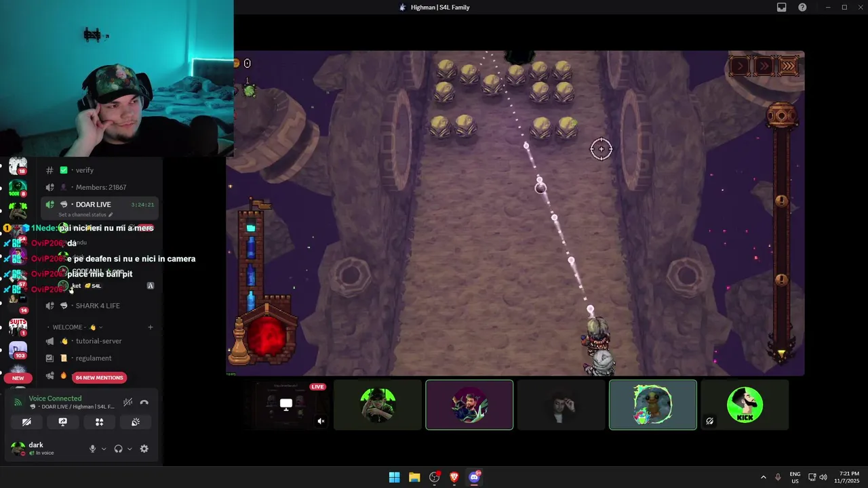Screen dimensions: 868x488
Task: Open the tutorial-server channel
Action: click(98, 341)
